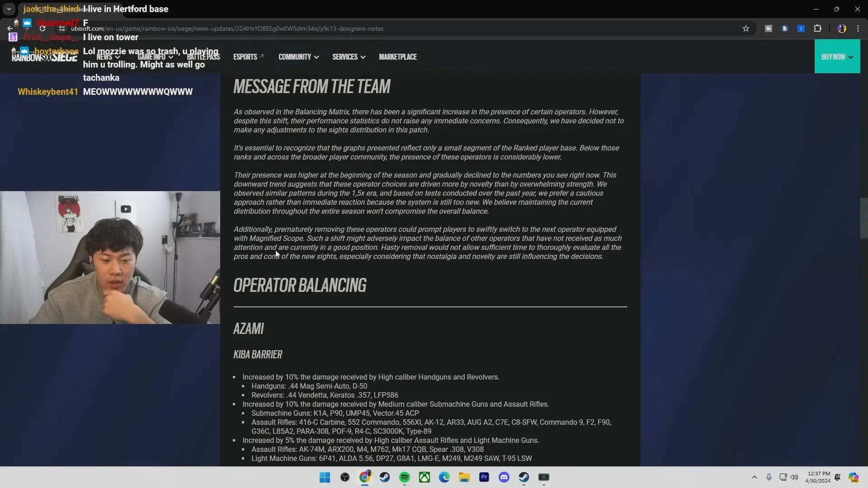Show hidden system tray icons

click(x=754, y=477)
